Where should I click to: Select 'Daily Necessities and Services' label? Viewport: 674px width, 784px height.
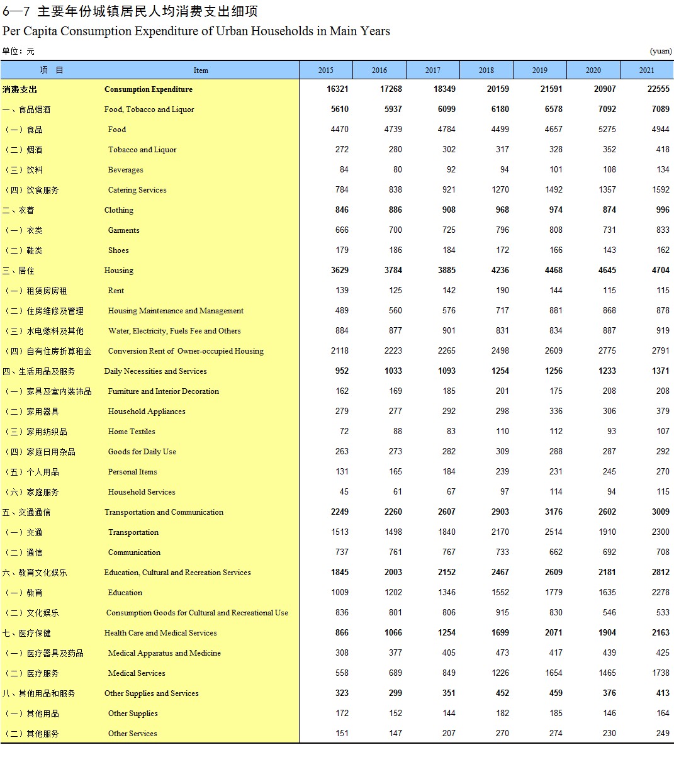click(x=155, y=371)
